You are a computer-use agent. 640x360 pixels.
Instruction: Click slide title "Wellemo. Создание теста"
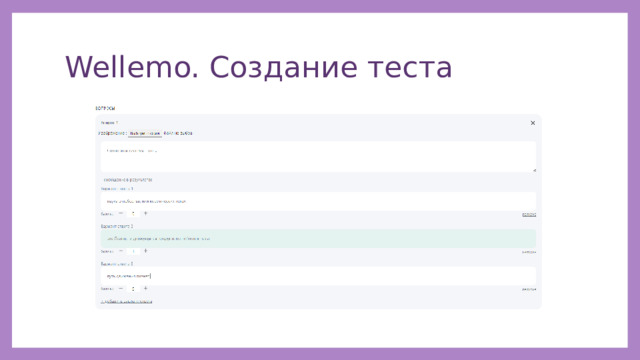coord(259,67)
